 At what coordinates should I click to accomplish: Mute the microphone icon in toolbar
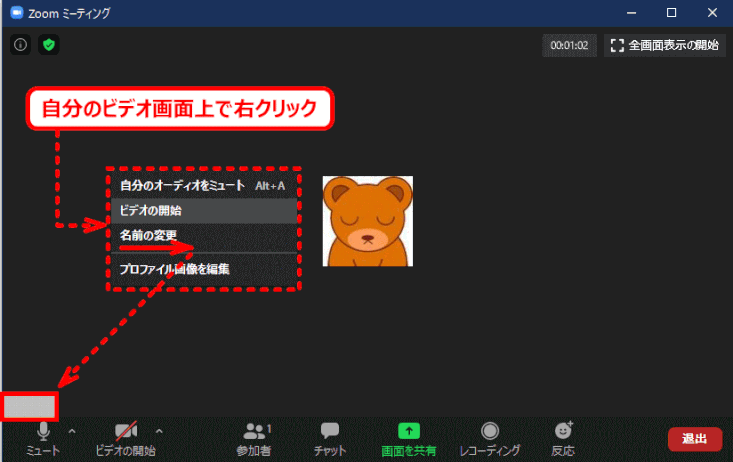43,431
